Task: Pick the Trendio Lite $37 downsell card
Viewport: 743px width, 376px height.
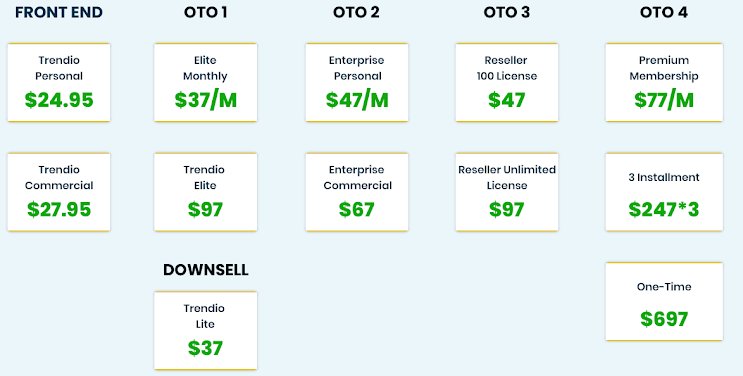Action: (x=206, y=330)
